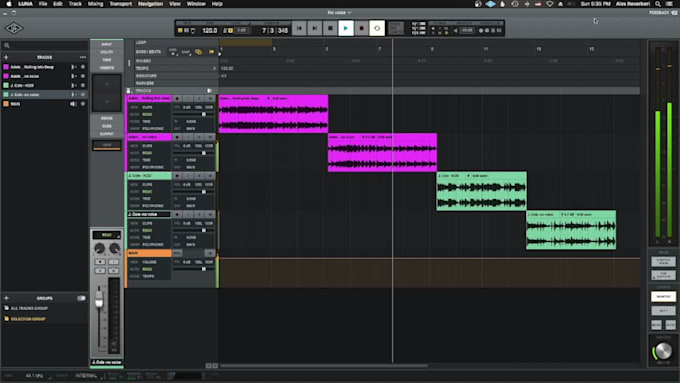This screenshot has height=383, width=680.
Task: Click the tempo value 120.0
Action: point(209,30)
